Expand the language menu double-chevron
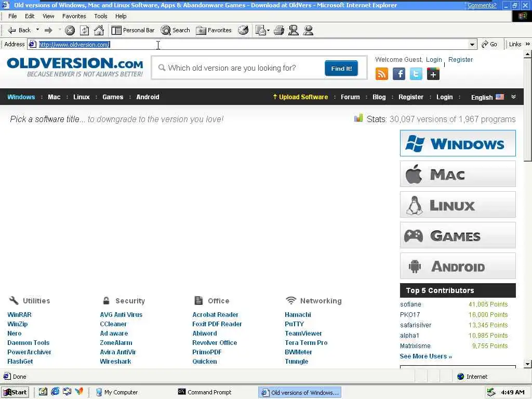The image size is (532, 399). tap(513, 97)
